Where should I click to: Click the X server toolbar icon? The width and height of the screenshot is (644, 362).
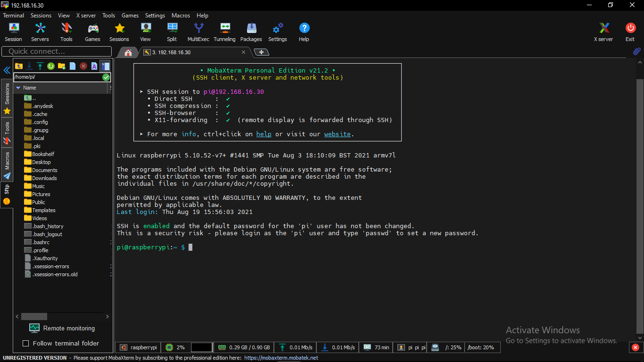pos(603,32)
